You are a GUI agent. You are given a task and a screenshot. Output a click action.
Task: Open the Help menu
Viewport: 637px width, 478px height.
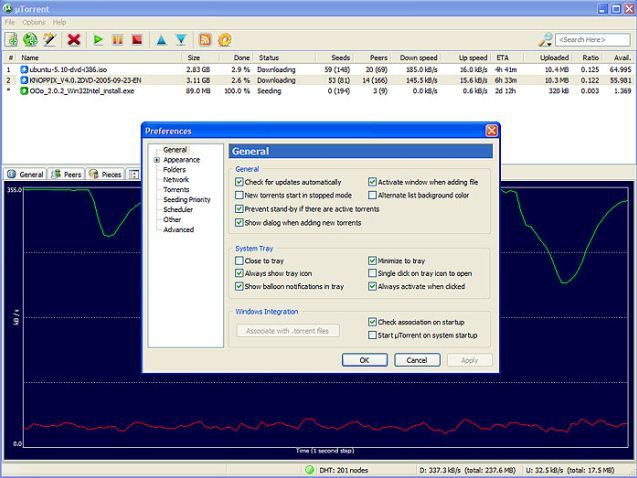(x=59, y=22)
